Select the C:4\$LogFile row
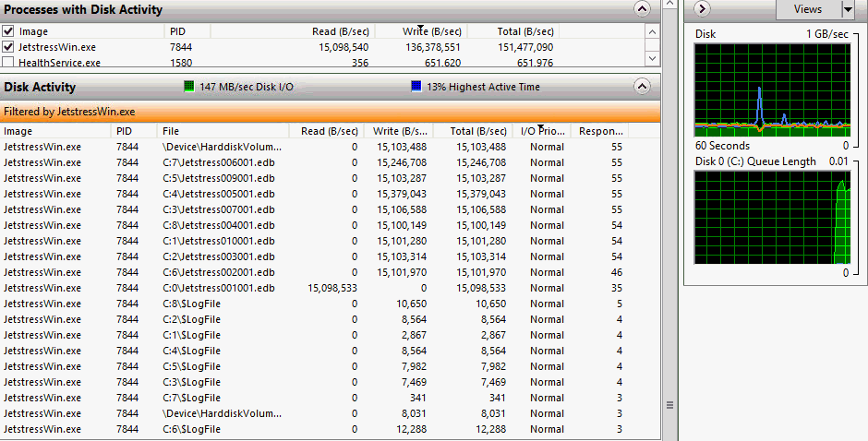 [x=331, y=351]
